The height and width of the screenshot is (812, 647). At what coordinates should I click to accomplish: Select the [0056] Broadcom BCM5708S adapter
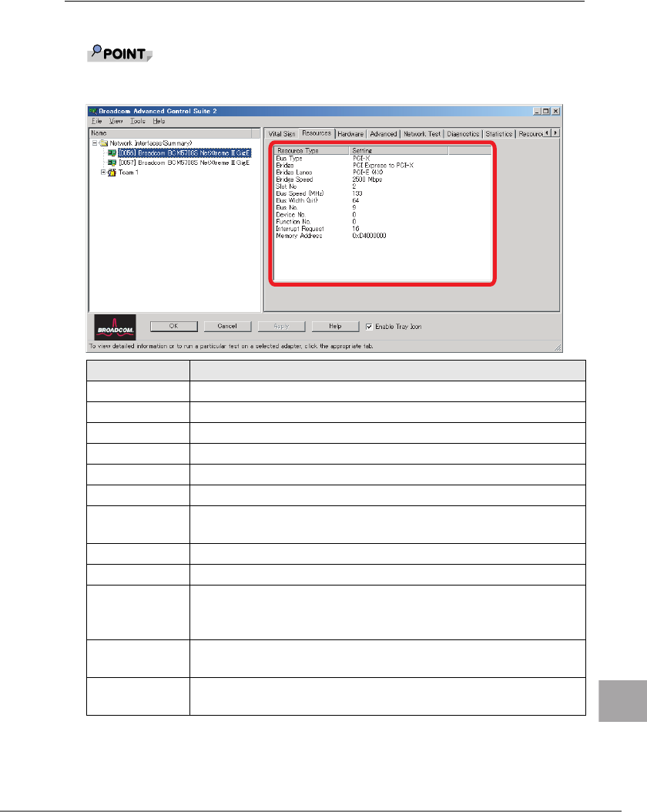184,153
